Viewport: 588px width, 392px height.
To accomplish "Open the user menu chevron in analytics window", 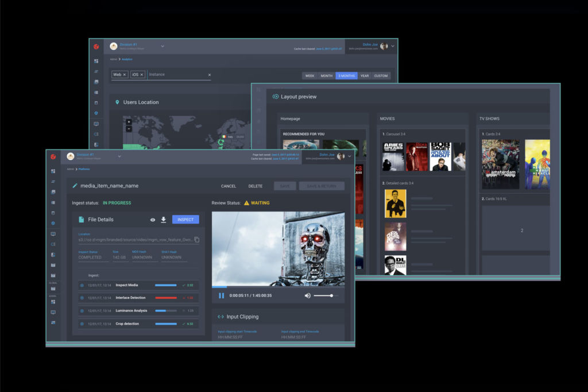I will [x=393, y=46].
